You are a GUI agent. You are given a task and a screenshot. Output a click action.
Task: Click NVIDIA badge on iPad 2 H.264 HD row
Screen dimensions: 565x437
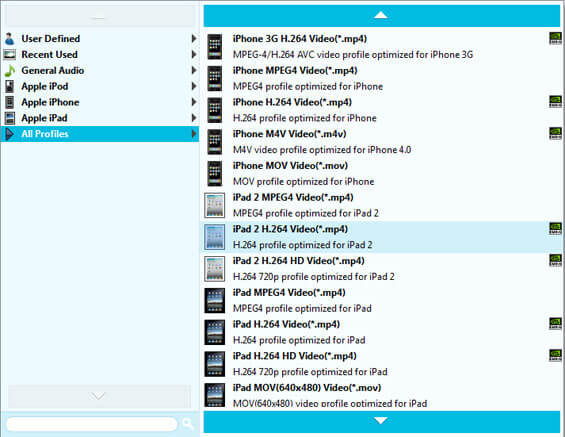pos(555,260)
